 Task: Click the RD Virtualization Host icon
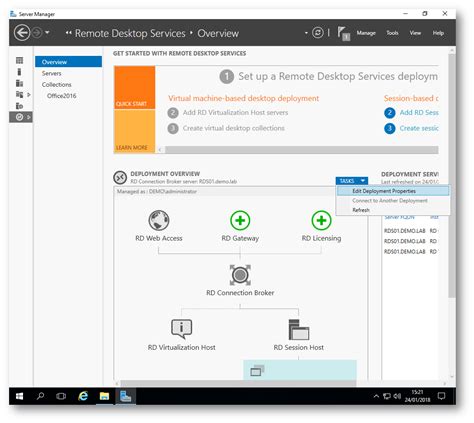pos(181,329)
